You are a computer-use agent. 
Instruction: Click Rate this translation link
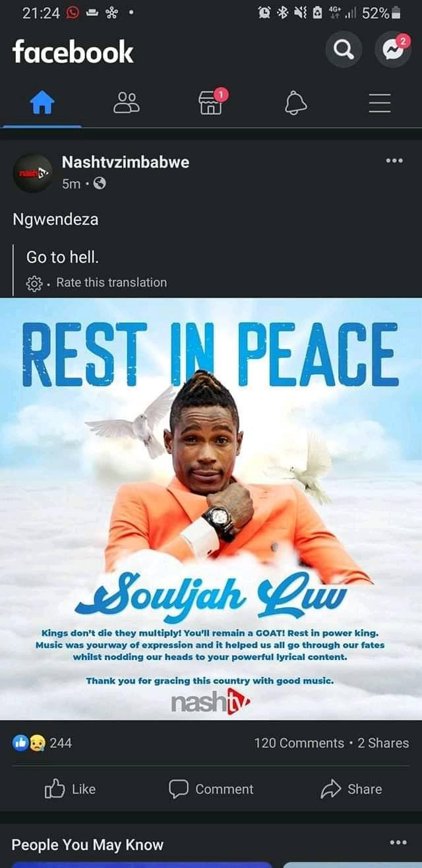coord(111,283)
